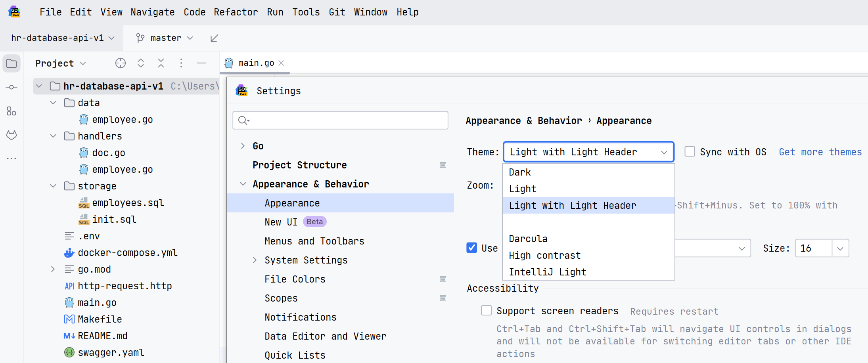Open the Navigate menu
Image resolution: width=868 pixels, height=363 pixels.
click(153, 12)
